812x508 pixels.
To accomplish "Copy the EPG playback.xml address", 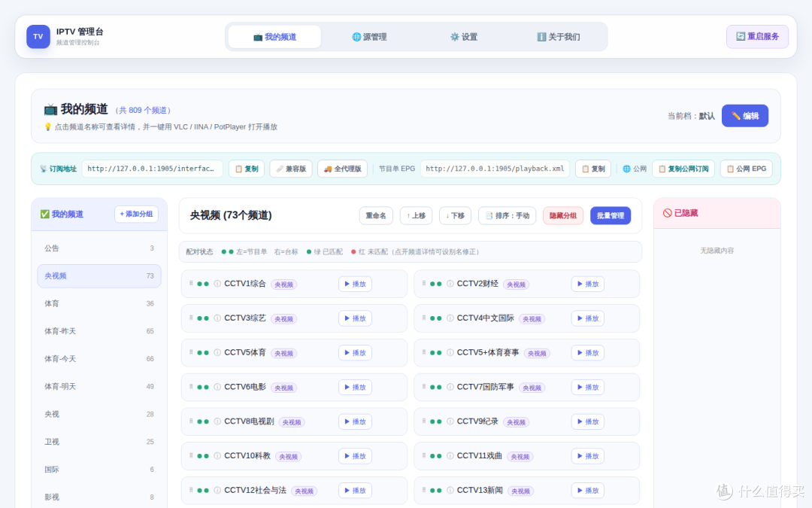I will (x=593, y=169).
